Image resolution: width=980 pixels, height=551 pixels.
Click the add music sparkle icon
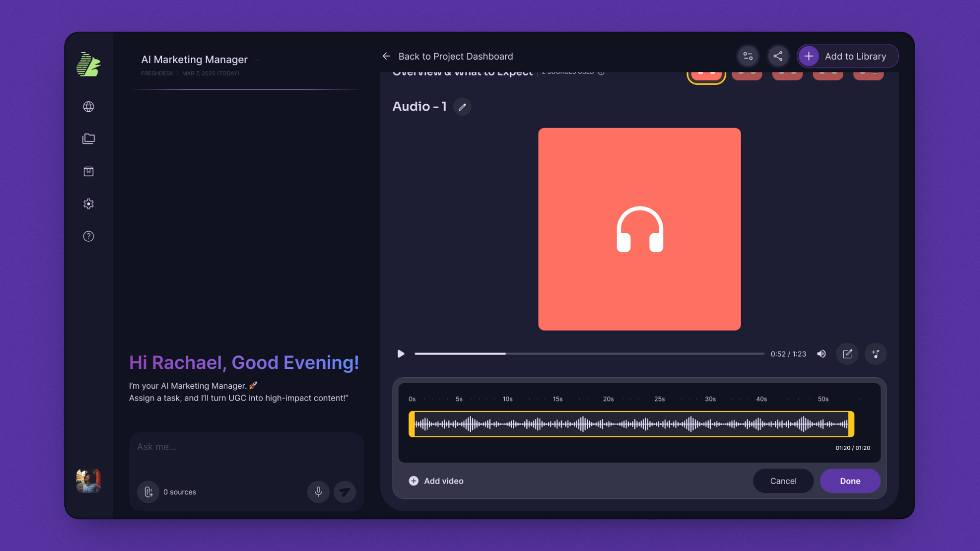point(875,354)
